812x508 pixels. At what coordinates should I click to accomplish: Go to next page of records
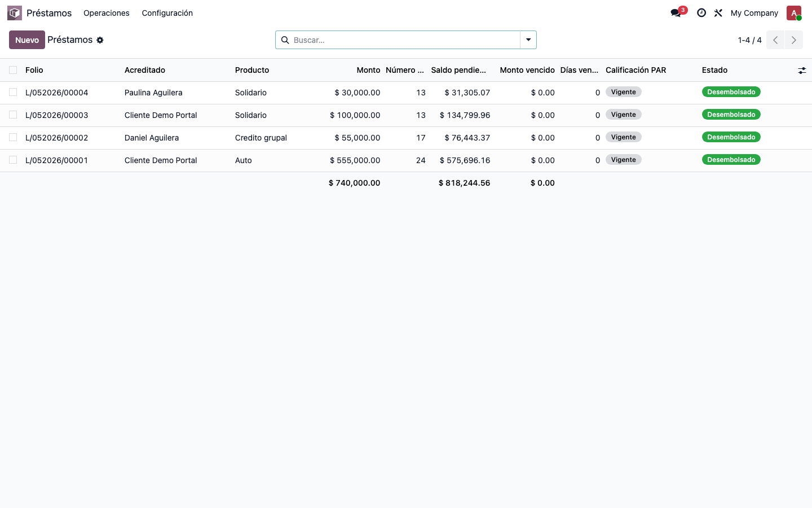point(794,40)
